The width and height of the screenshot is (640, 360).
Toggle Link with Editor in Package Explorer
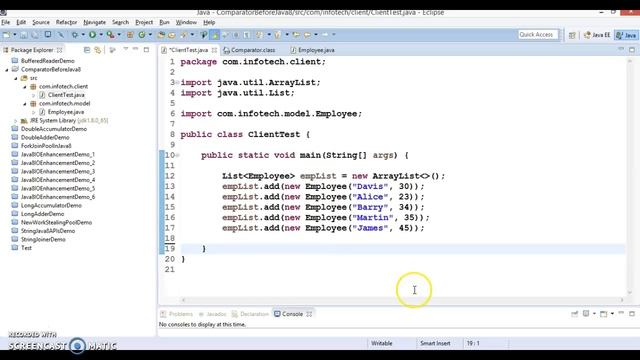click(98, 50)
